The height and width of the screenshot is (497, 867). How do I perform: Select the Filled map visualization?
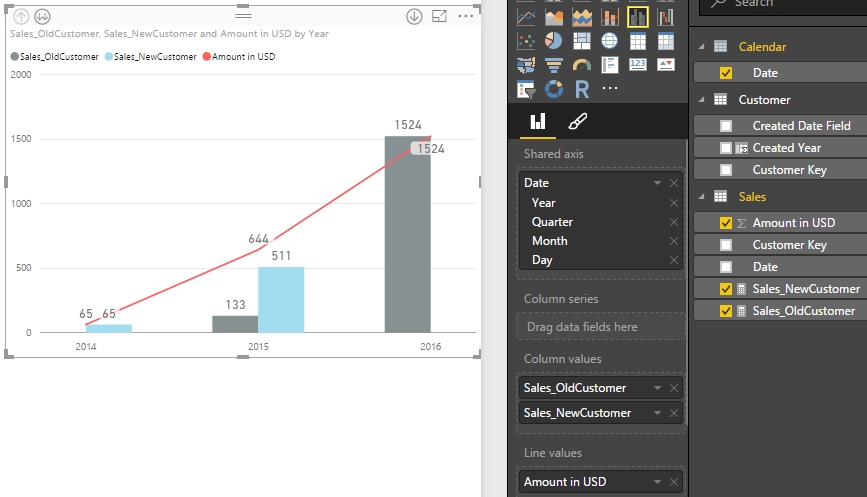(x=526, y=65)
